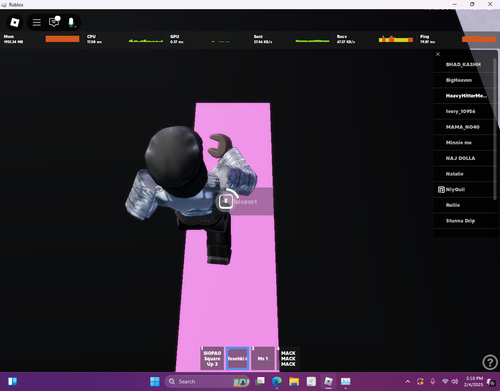
Task: Open Task View on the taskbar
Action: pos(260,381)
